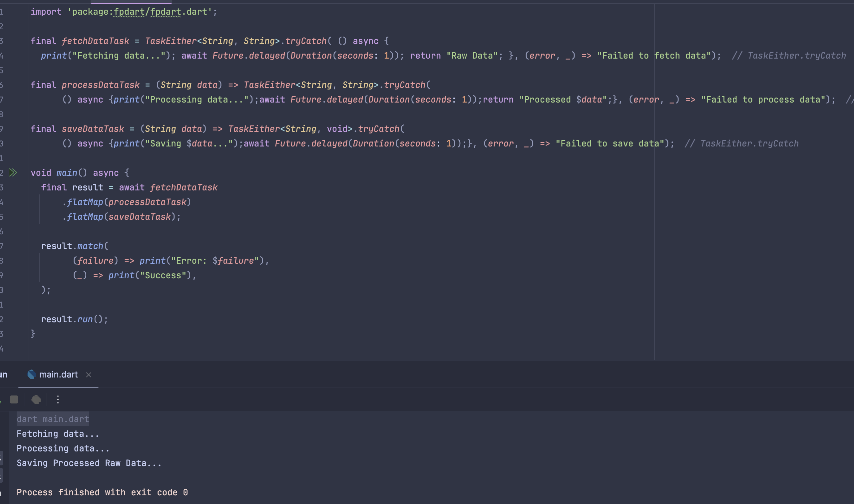
Task: Click the green Run gutter icon beside main()
Action: click(13, 172)
